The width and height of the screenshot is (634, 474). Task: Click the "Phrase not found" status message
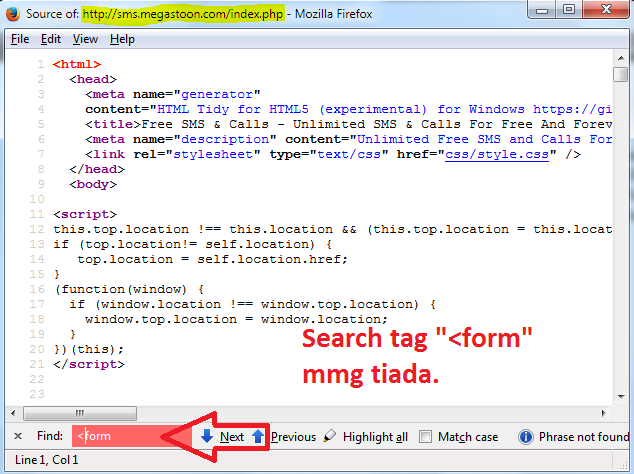coord(584,437)
